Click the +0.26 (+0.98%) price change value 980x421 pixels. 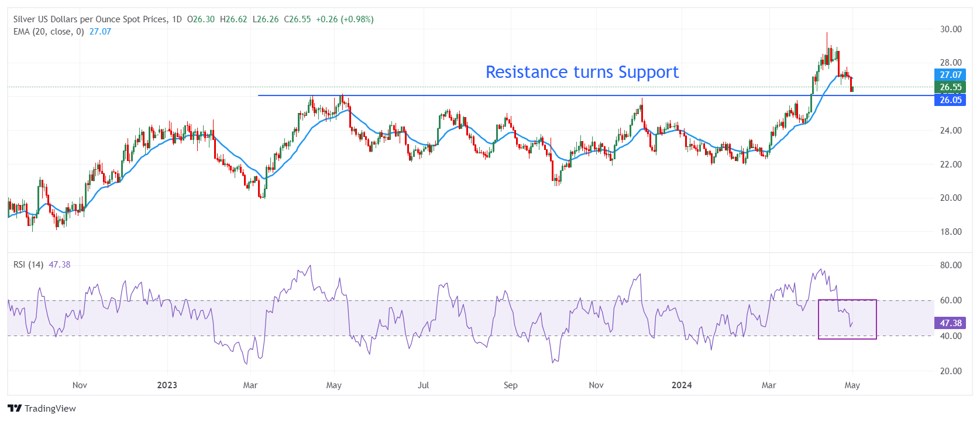[x=345, y=19]
